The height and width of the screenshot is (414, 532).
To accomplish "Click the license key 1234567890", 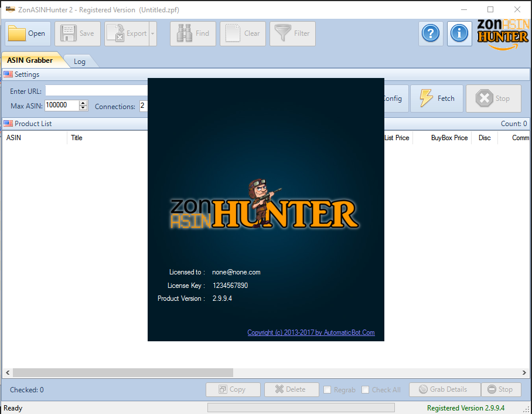I will 230,285.
